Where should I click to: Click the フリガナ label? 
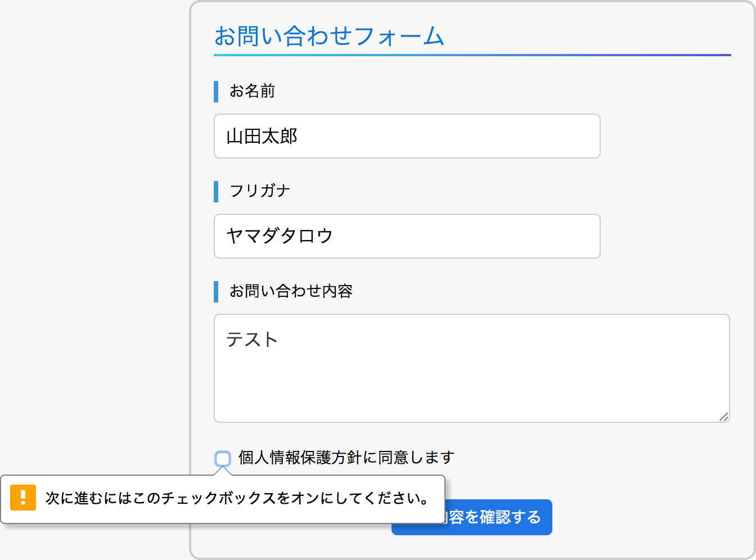260,191
